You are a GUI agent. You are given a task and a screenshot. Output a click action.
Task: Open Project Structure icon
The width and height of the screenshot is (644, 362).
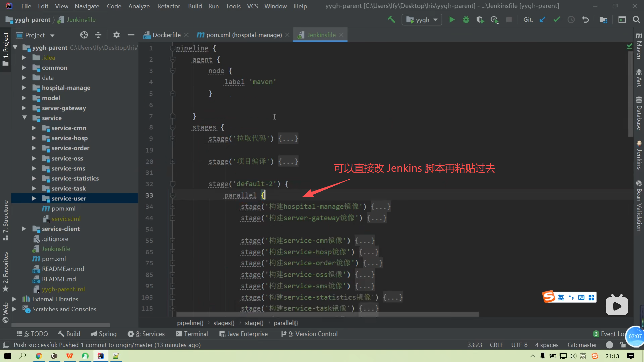click(x=603, y=20)
